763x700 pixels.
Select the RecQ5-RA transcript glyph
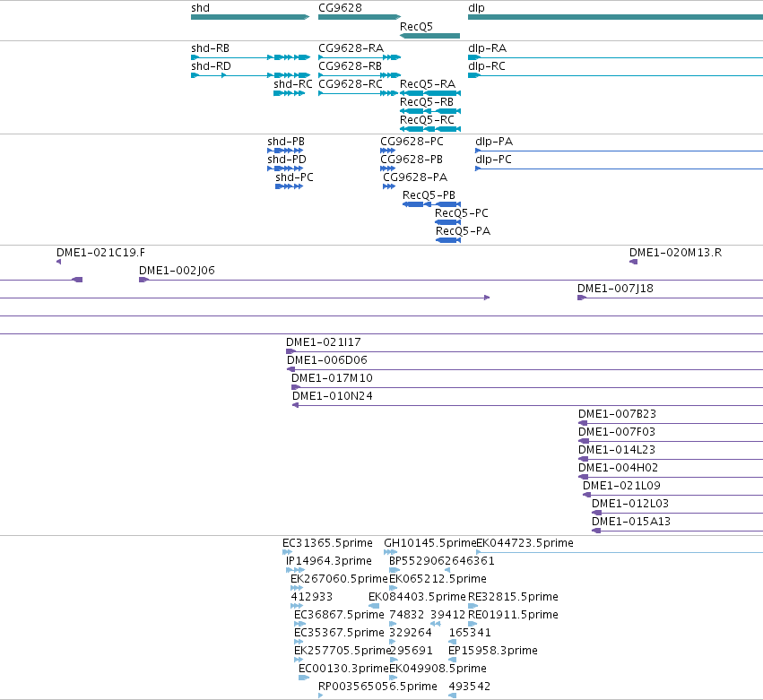click(430, 93)
